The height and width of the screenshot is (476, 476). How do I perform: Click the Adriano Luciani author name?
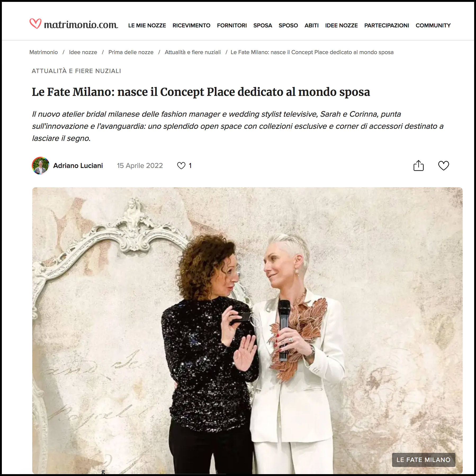click(78, 165)
